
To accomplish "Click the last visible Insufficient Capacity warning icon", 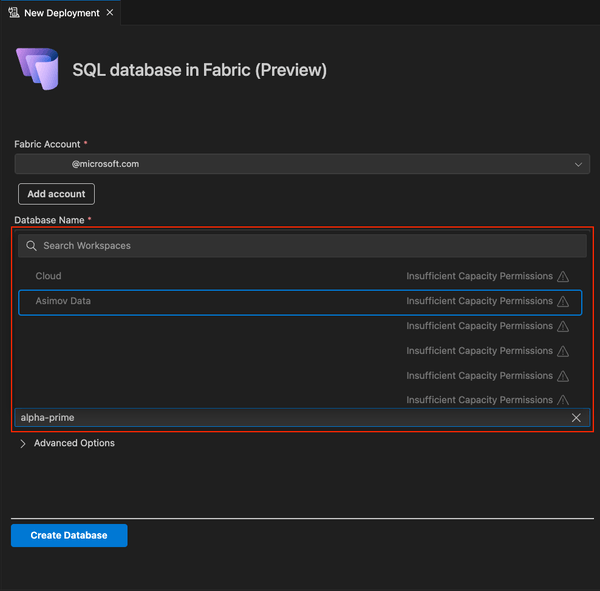I will pyautogui.click(x=563, y=400).
